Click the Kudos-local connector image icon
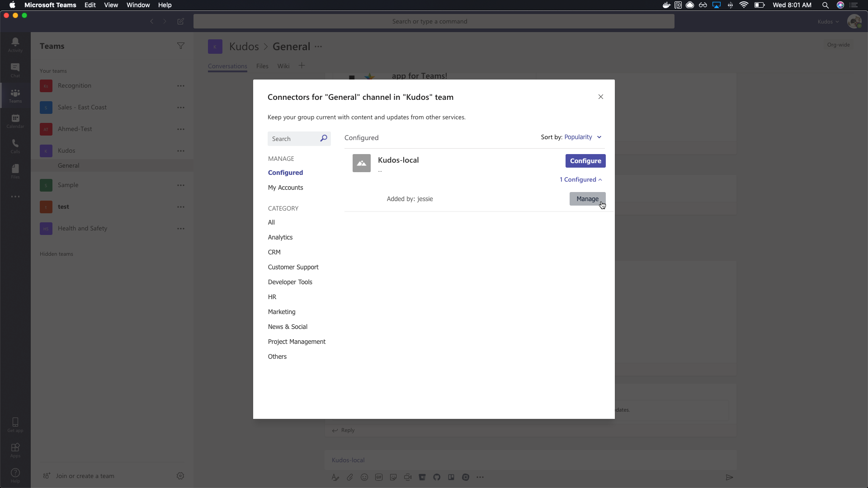The height and width of the screenshot is (488, 868). (x=362, y=163)
